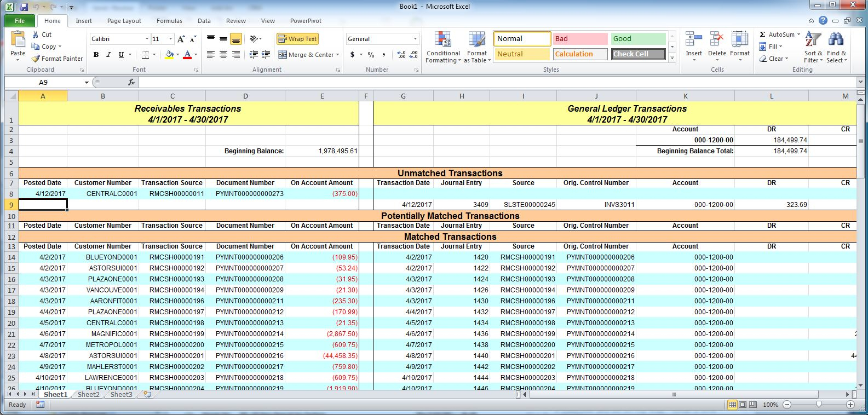
Task: Open the Merge & Center dropdown arrow
Action: [337, 55]
